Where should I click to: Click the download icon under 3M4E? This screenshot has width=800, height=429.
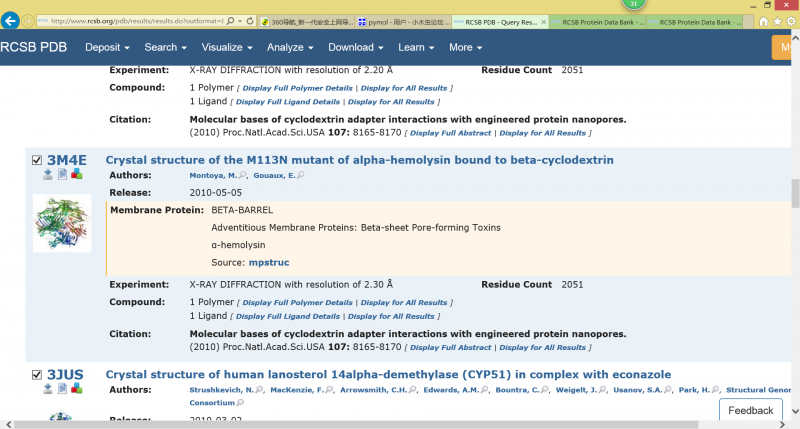tap(47, 174)
